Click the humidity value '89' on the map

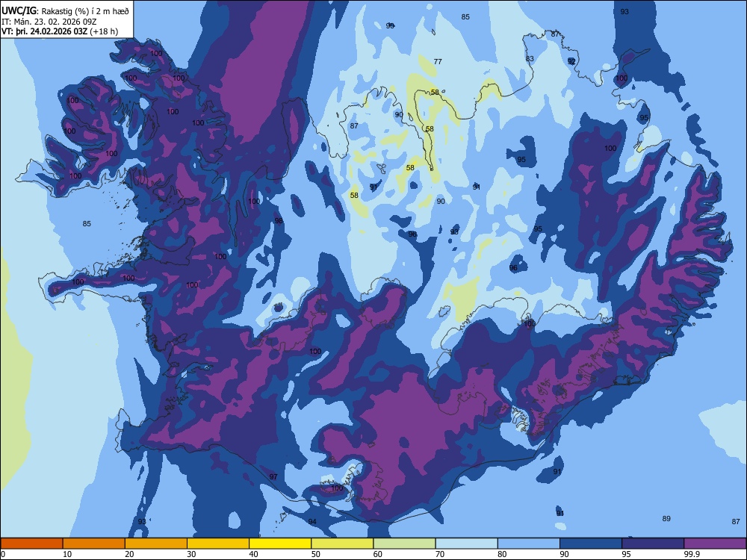tap(666, 519)
